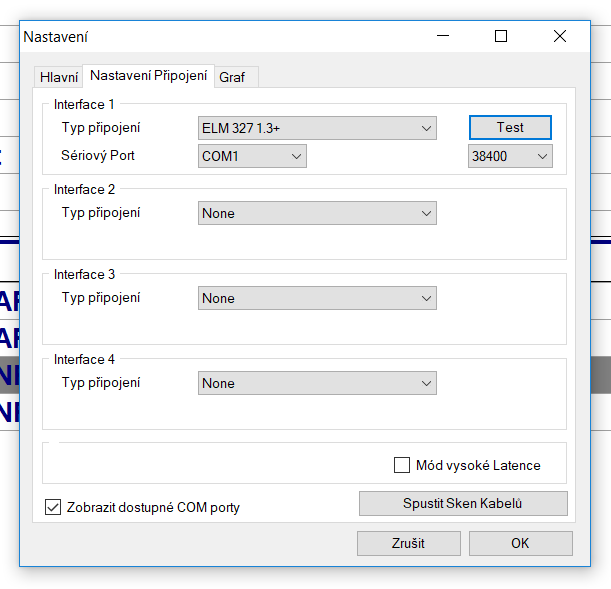Maximize the Nastavení window
Screen dimensions: 611x589
501,37
